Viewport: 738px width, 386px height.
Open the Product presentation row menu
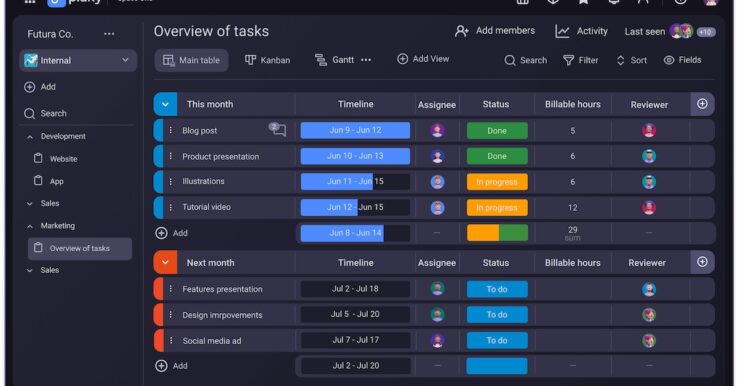(x=171, y=156)
